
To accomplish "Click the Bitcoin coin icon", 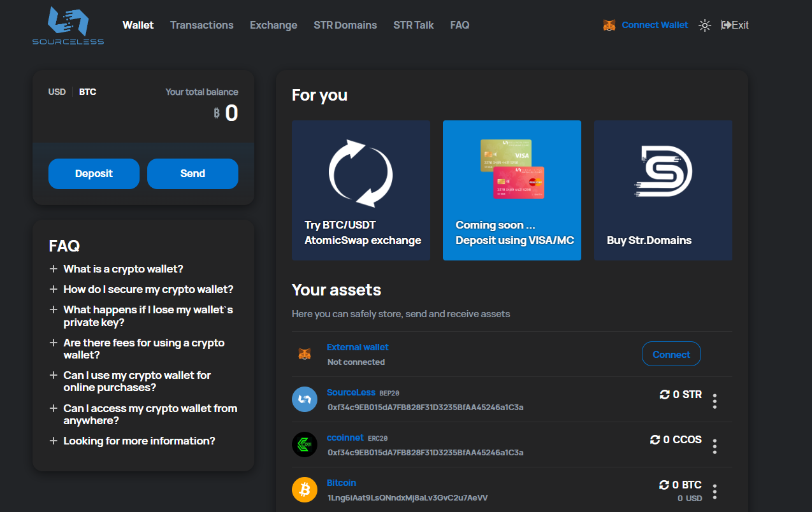I will click(305, 490).
